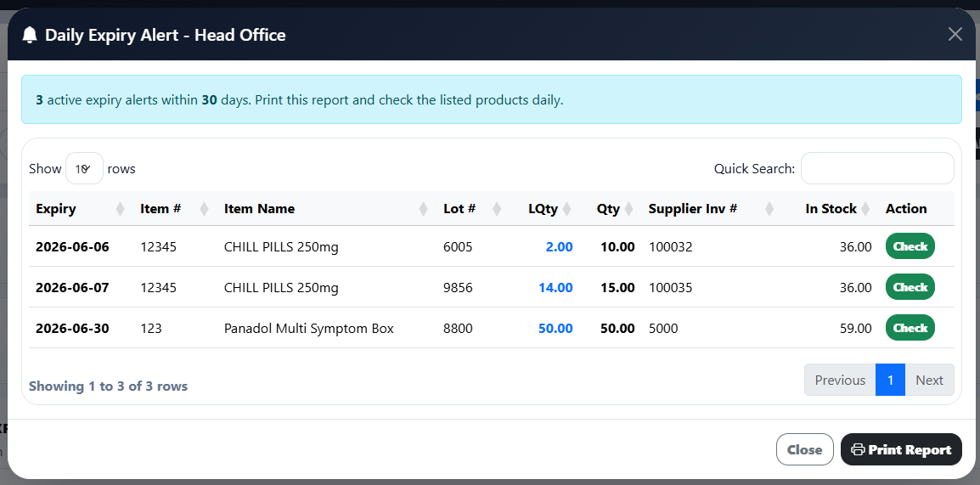The height and width of the screenshot is (485, 980).
Task: Focus the Quick Search input field
Action: pos(877,168)
